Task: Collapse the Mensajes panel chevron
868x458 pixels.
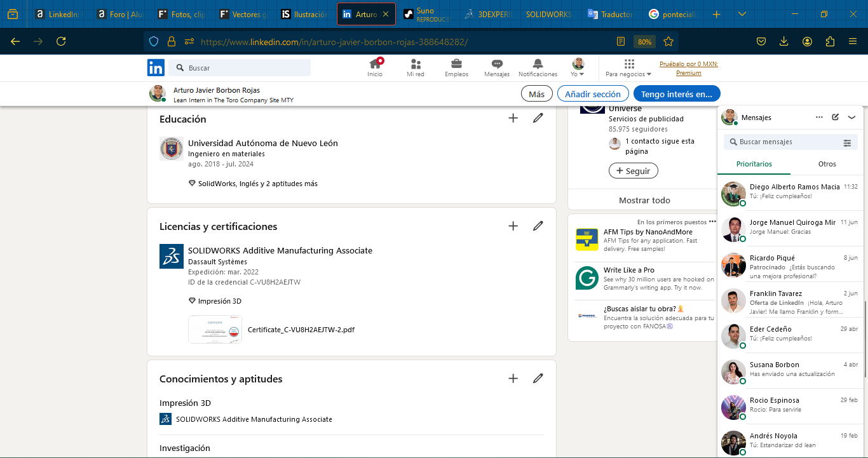Action: [852, 118]
